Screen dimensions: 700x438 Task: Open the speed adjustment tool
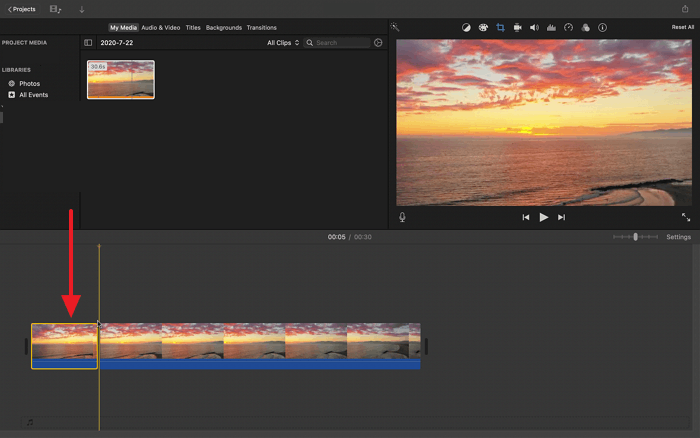[568, 28]
